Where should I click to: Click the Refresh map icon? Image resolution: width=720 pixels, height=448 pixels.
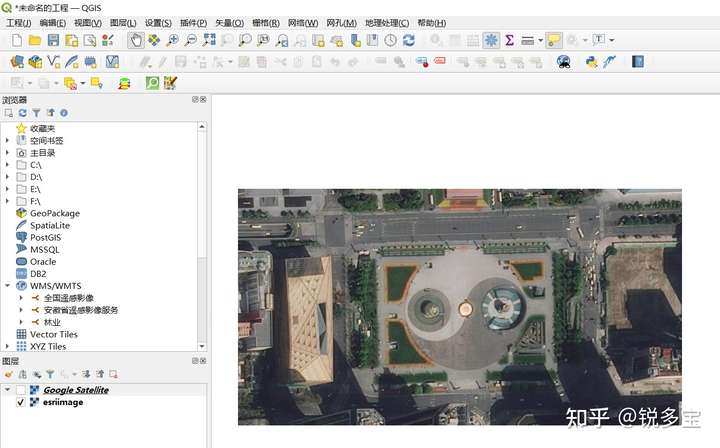point(408,40)
